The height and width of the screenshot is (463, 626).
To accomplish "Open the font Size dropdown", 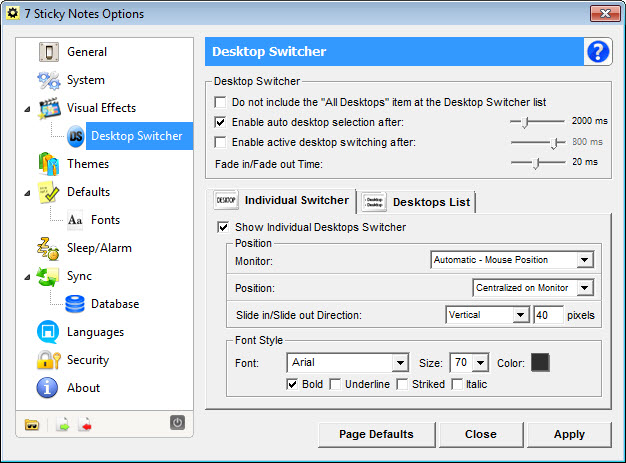I will click(x=469, y=363).
